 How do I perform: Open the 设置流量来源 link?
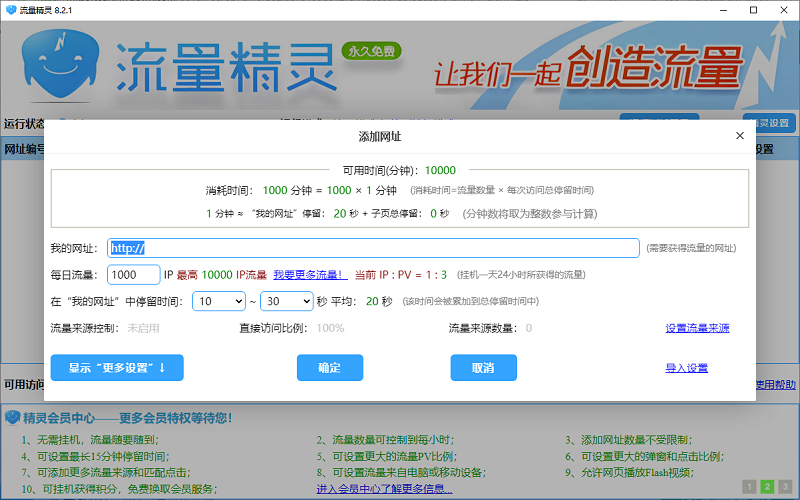coord(697,328)
